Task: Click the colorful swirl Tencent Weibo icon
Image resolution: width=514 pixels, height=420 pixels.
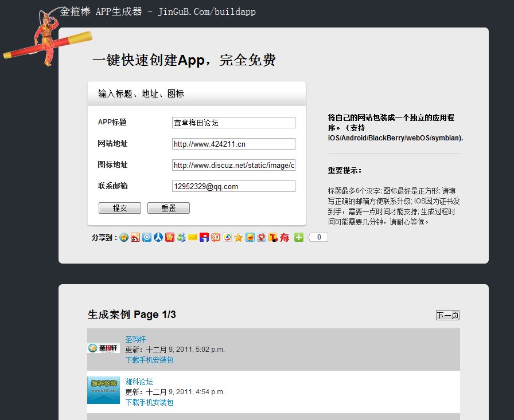Action: [x=227, y=237]
